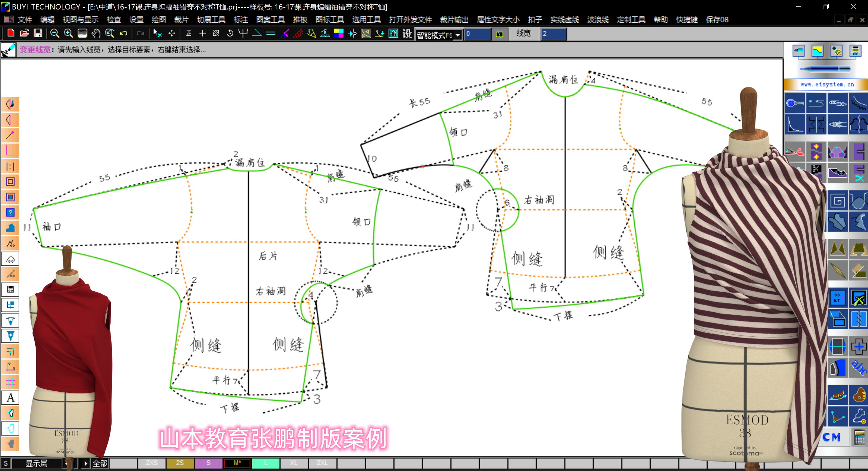
Task: Click the printer plotter icon in top panel
Action: (x=855, y=51)
